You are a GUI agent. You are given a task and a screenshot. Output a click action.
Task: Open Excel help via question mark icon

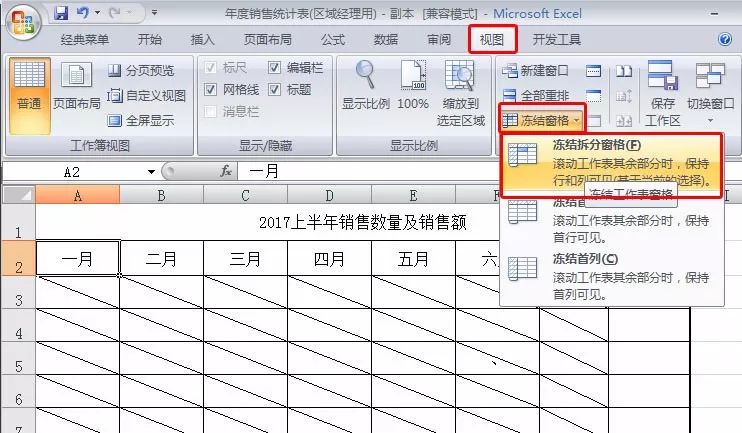[724, 39]
